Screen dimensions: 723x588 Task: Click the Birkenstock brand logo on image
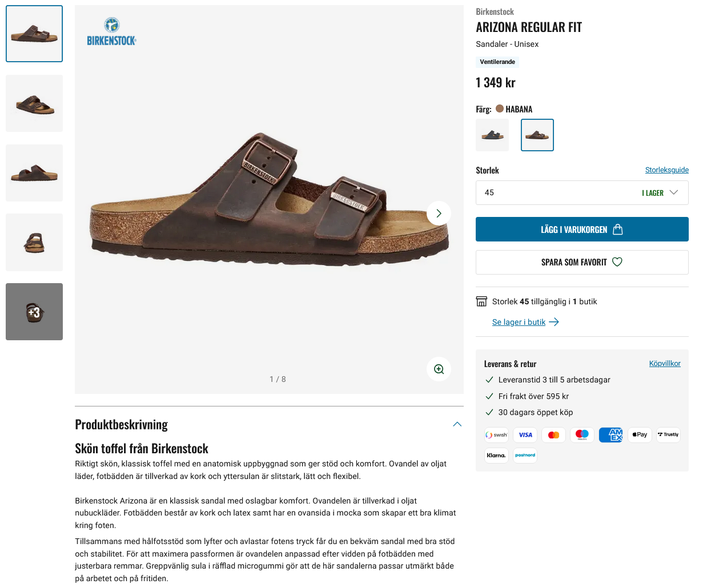pyautogui.click(x=112, y=32)
